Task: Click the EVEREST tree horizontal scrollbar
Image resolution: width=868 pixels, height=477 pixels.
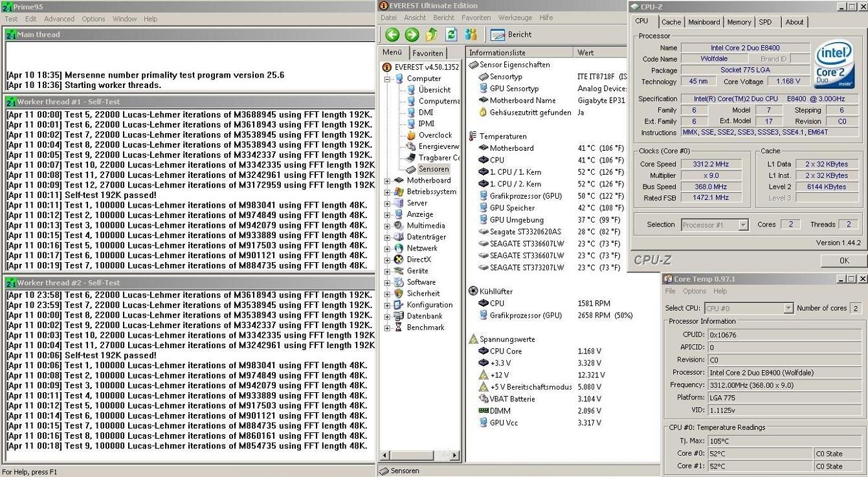Action: click(x=421, y=456)
